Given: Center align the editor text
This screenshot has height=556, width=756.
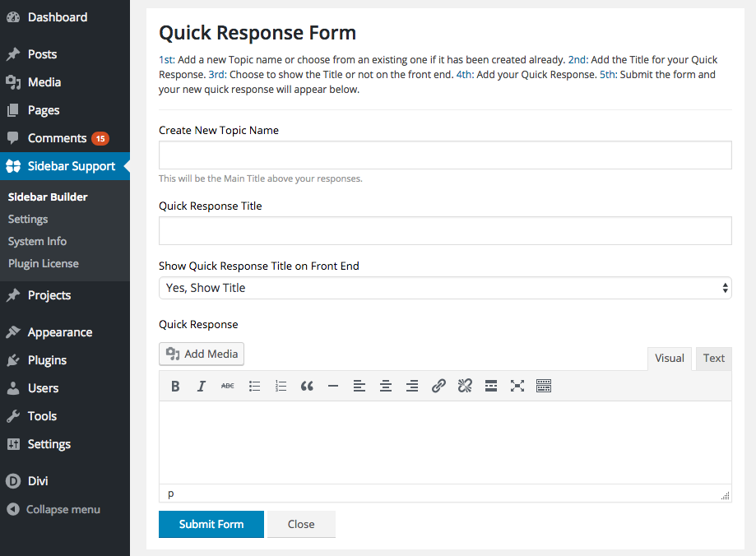Looking at the screenshot, I should point(386,386).
